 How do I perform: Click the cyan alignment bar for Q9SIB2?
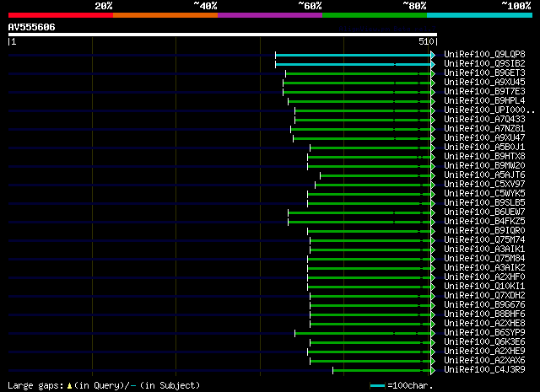[x=353, y=64]
